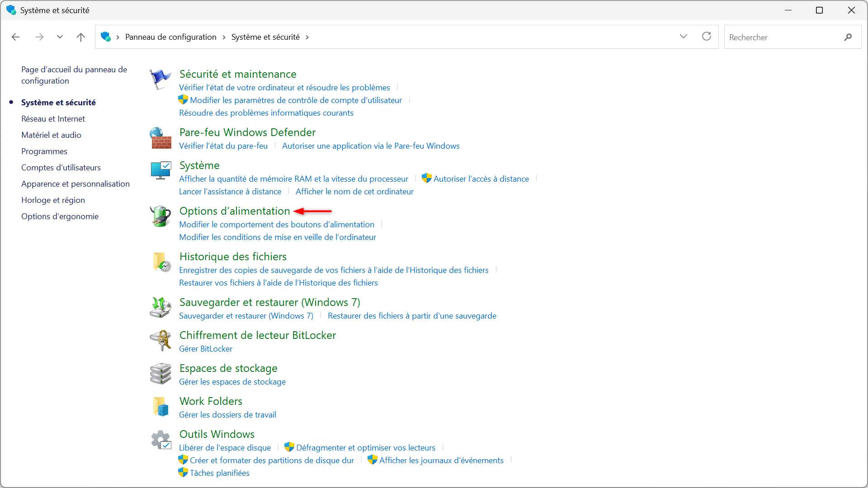868x488 pixels.
Task: Click the Système monitor icon
Action: point(160,171)
